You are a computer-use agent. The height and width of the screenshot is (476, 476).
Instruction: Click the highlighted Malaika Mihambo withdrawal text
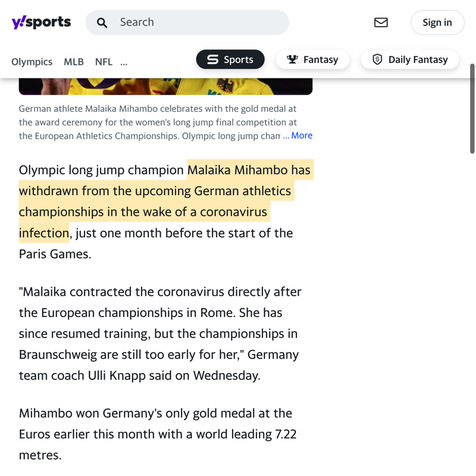click(156, 201)
